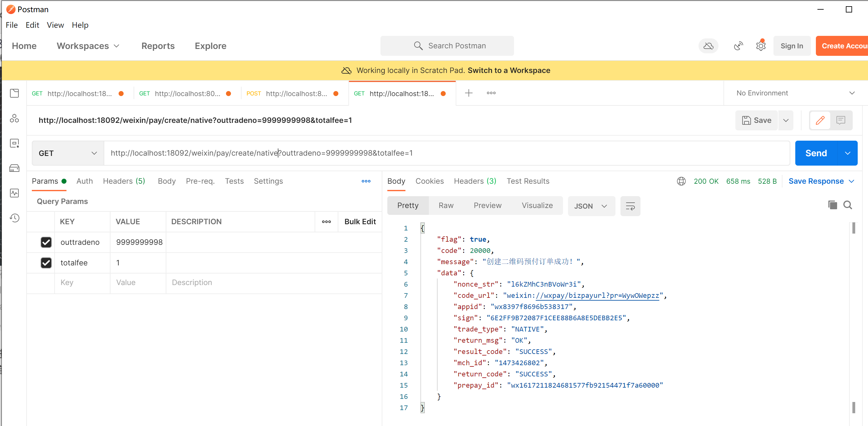Viewport: 868px width, 426px height.
Task: Click the Postman app logo
Action: (11, 9)
